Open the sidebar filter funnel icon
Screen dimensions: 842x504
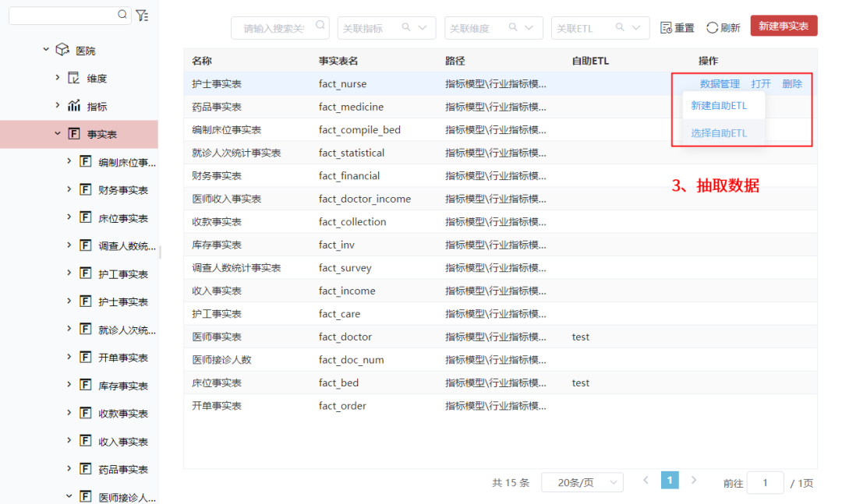pos(143,15)
